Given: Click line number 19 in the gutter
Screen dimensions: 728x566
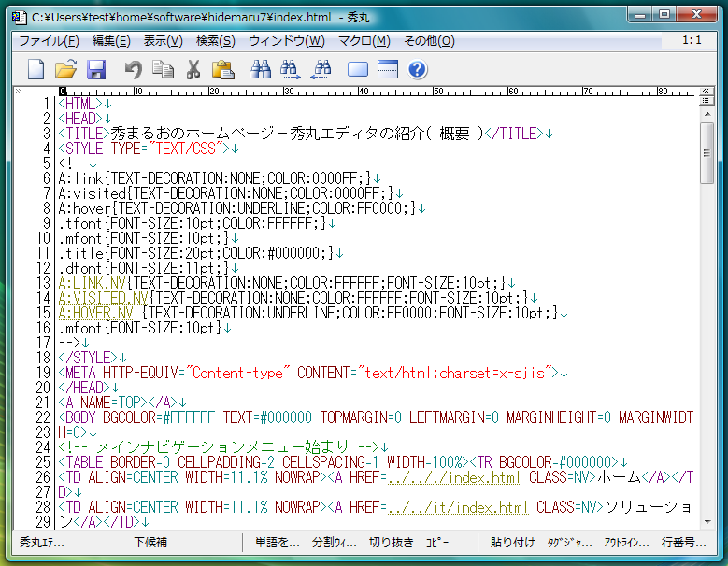Looking at the screenshot, I should tap(43, 373).
